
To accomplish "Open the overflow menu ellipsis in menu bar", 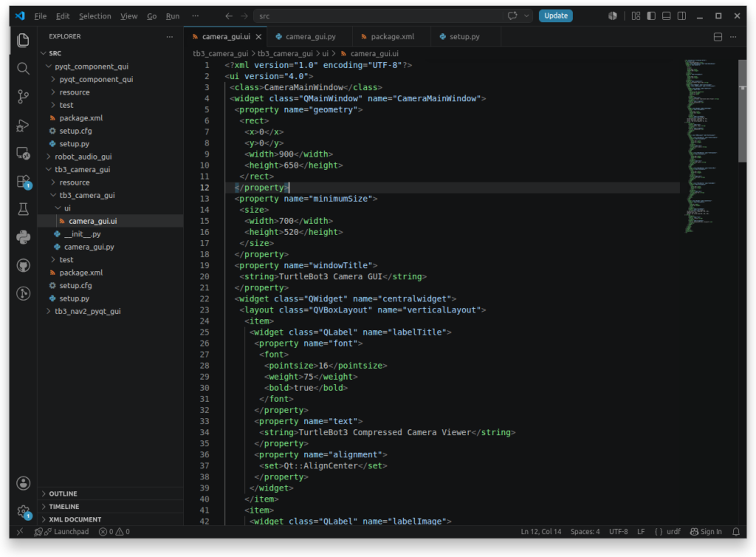I will [195, 16].
